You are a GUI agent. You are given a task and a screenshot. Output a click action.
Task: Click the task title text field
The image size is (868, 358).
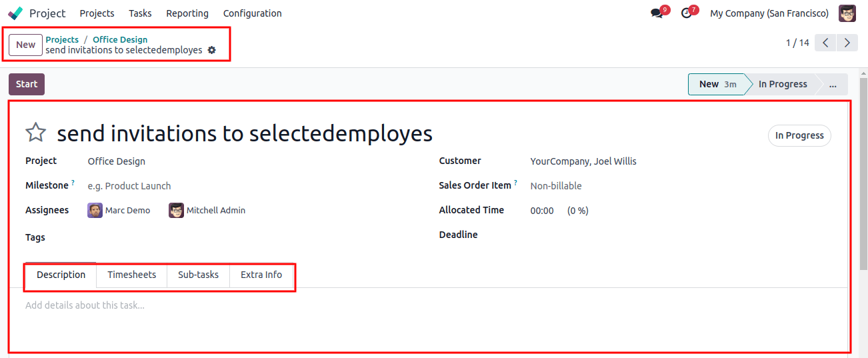point(245,133)
